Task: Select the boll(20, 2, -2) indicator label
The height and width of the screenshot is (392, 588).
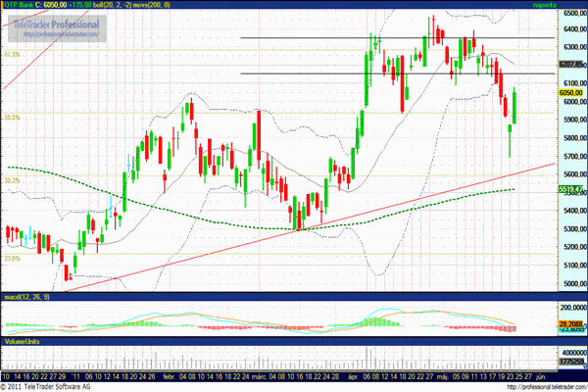Action: pyautogui.click(x=122, y=6)
